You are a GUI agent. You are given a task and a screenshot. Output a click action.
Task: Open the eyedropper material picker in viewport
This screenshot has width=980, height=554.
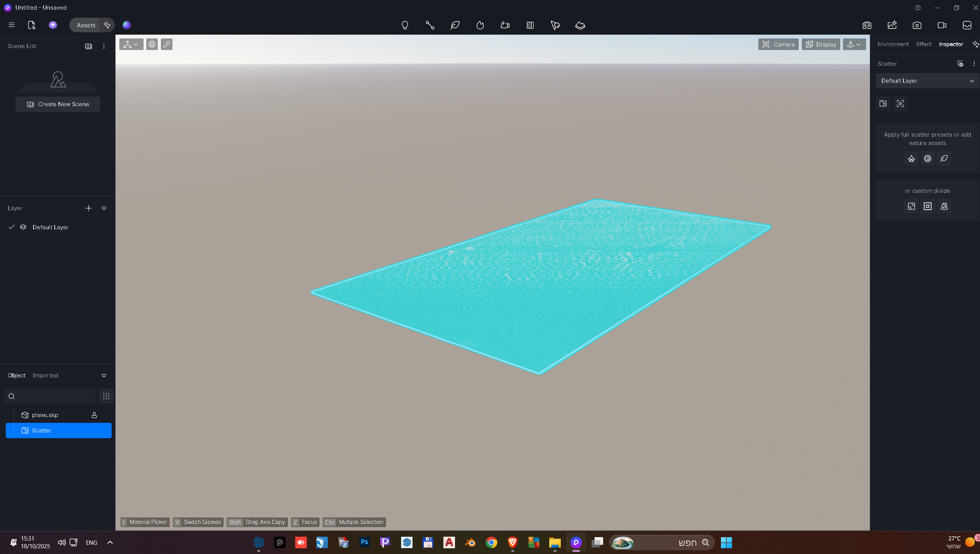click(167, 44)
